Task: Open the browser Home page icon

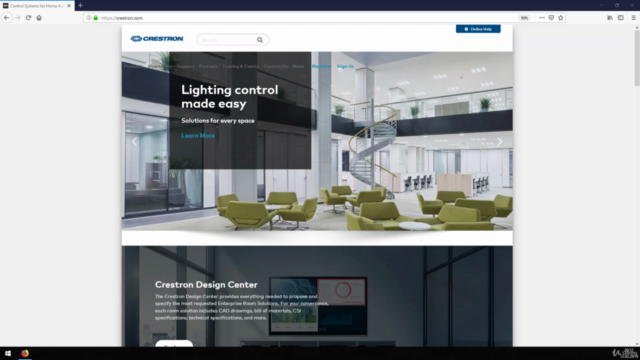Action: tap(39, 18)
